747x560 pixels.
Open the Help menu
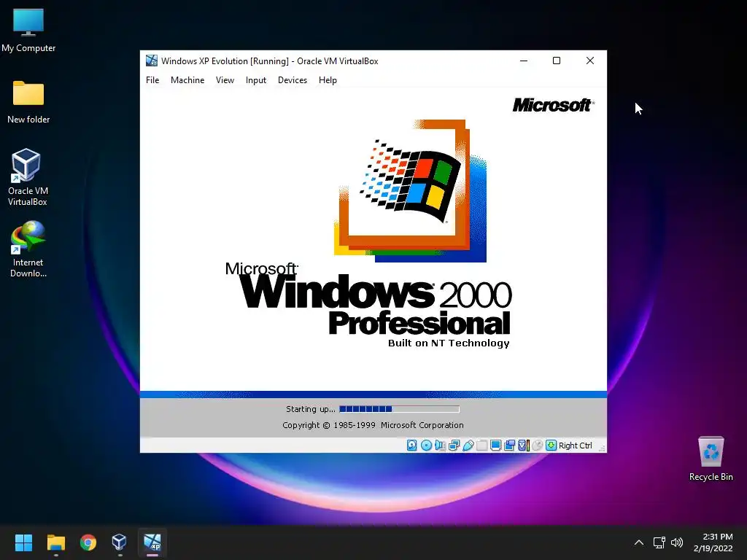pyautogui.click(x=328, y=80)
